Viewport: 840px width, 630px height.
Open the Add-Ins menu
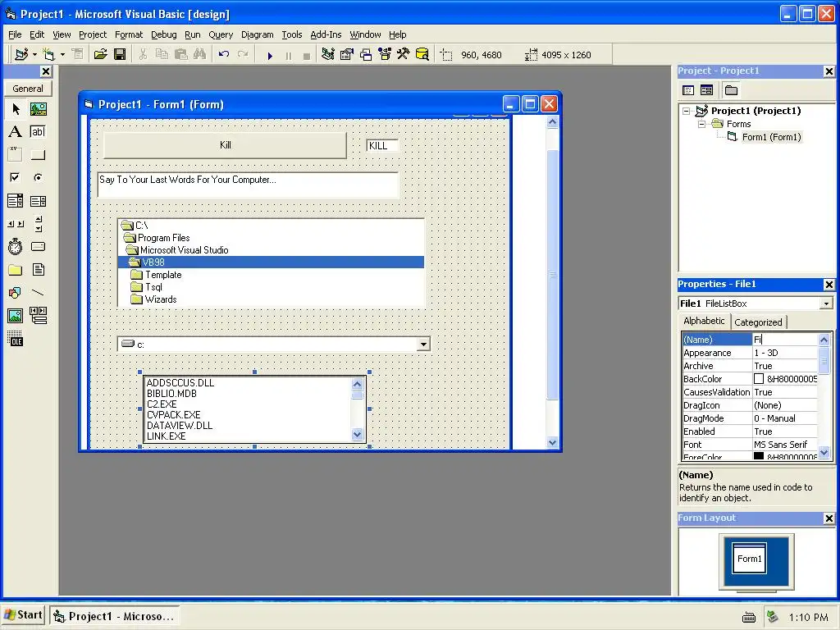[326, 34]
